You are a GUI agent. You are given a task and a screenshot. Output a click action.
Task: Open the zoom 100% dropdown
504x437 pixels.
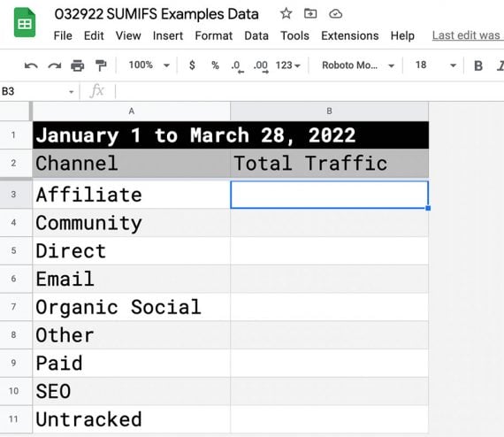(149, 65)
